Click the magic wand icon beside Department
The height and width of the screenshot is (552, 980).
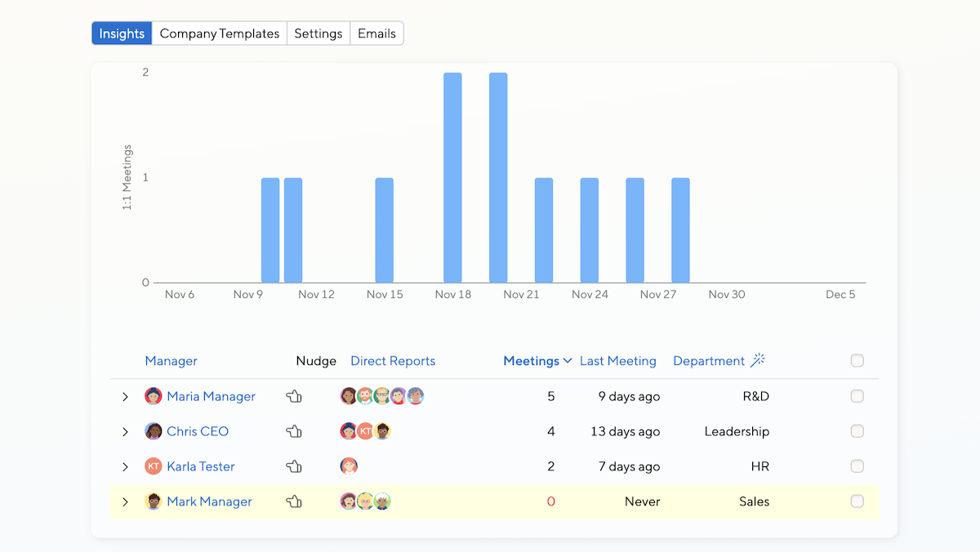tap(758, 360)
